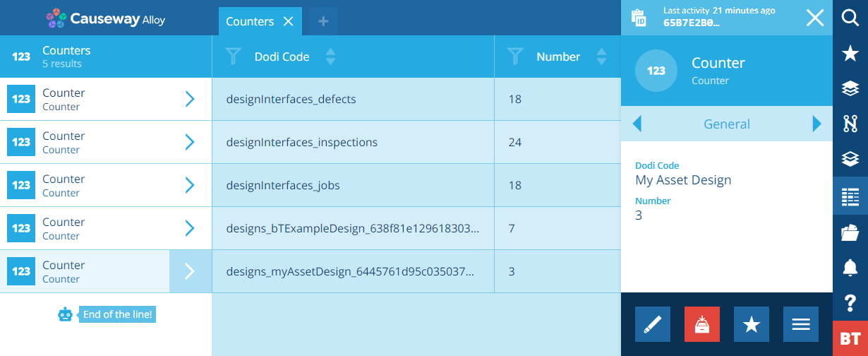
Task: Star this counter item as favourite
Action: [x=752, y=324]
